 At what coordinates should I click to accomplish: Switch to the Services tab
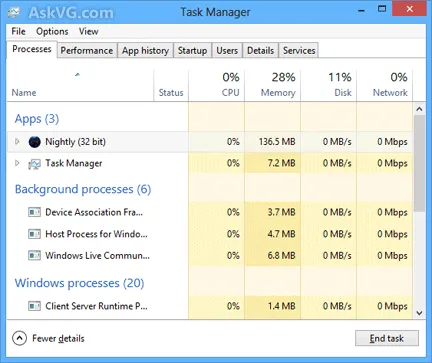[299, 51]
